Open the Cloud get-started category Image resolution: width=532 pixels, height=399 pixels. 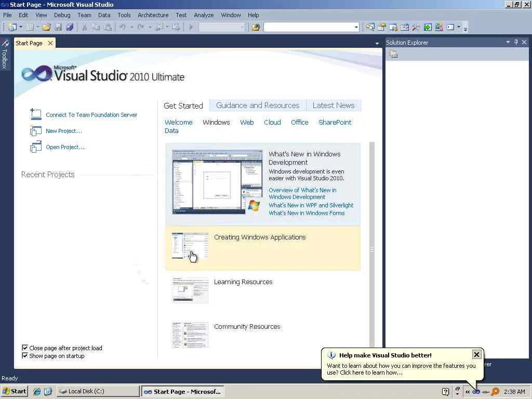(x=272, y=123)
